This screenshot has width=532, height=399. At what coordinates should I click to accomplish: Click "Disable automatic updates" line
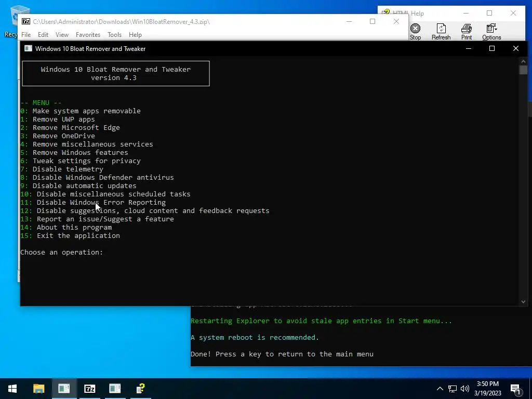[78, 186]
